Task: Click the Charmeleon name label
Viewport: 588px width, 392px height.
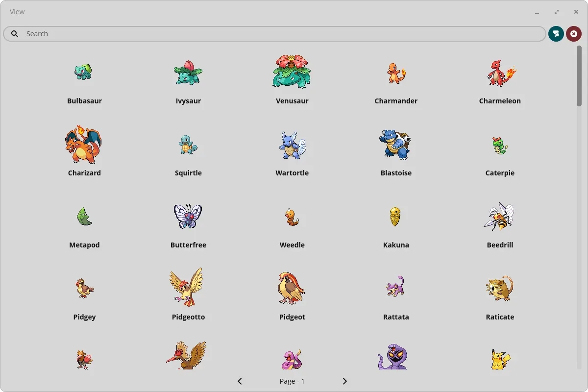Action: click(x=500, y=101)
